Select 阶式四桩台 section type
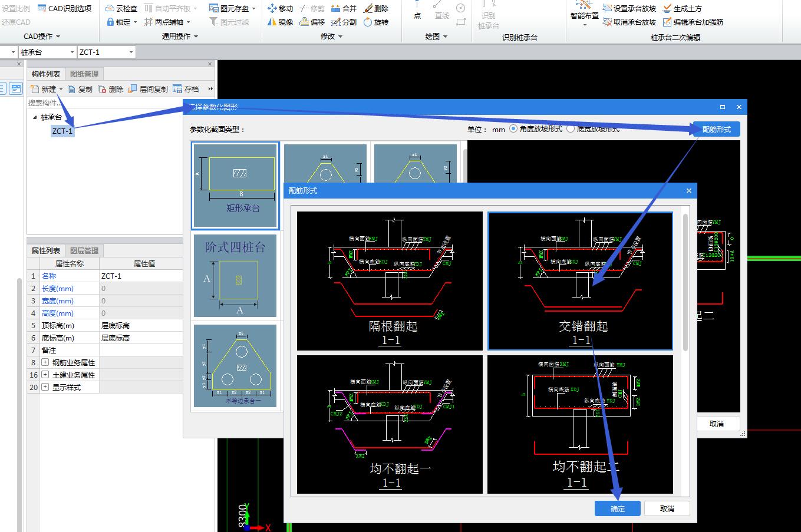Screen dimensions: 801x532 tap(235, 276)
